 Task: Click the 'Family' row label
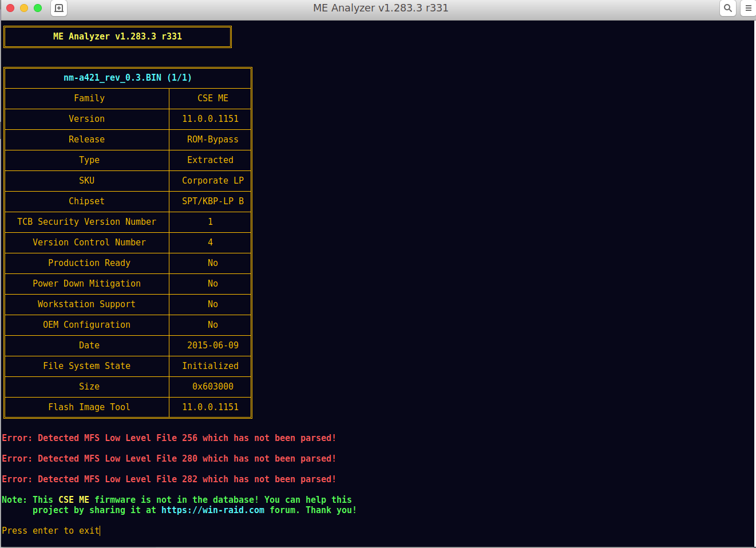(89, 98)
